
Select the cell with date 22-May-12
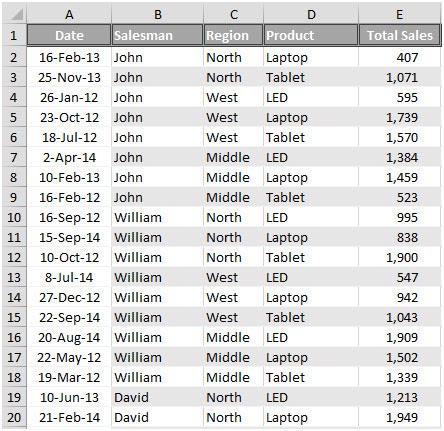coord(69,357)
